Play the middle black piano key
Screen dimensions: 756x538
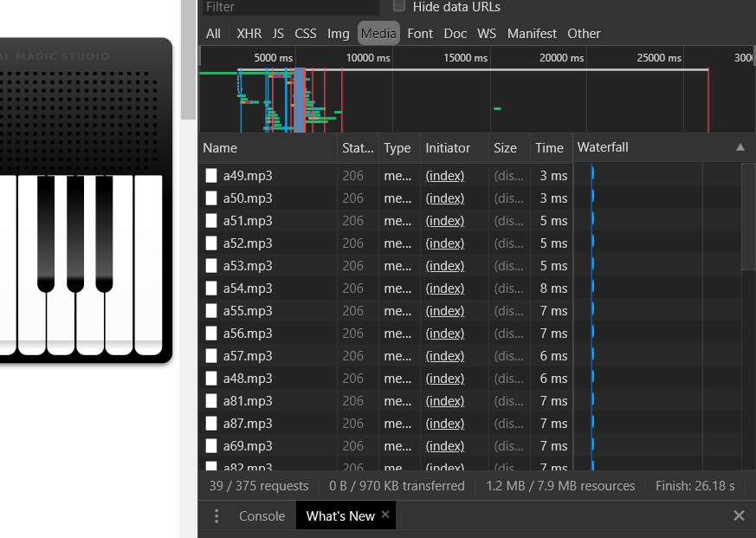(x=75, y=234)
